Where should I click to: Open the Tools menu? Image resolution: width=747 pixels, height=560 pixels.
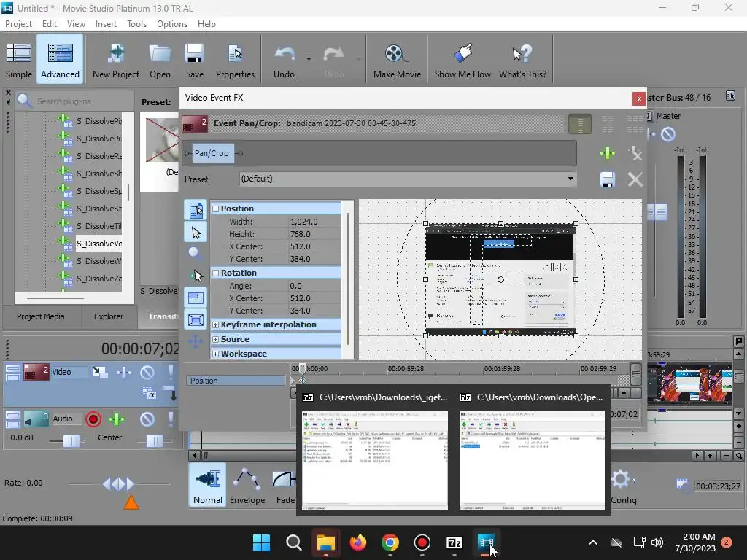[136, 24]
